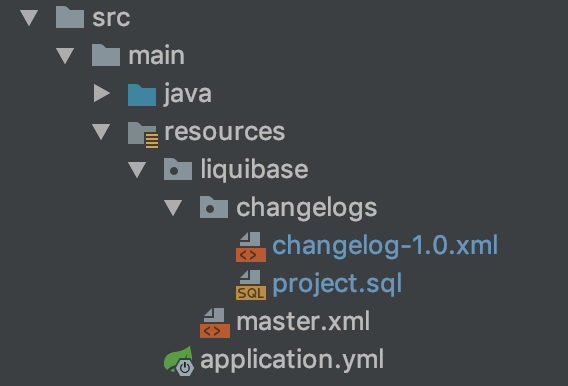
Task: Select the changelog-1.0.xml file
Action: (385, 246)
